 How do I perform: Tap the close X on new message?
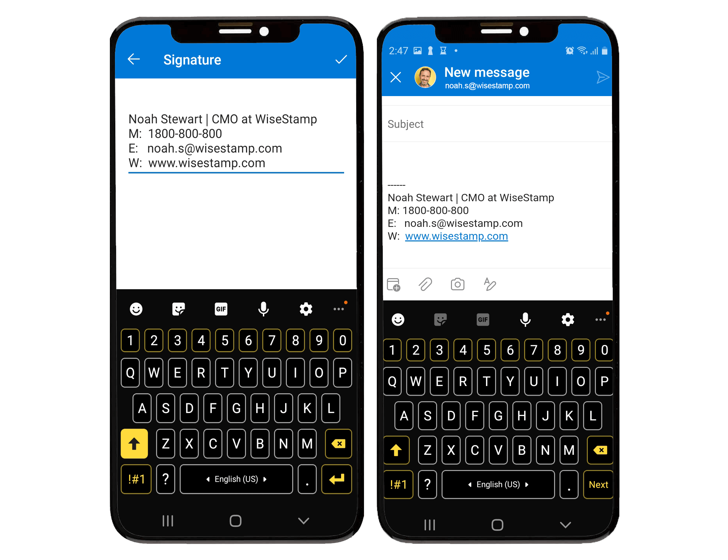396,77
